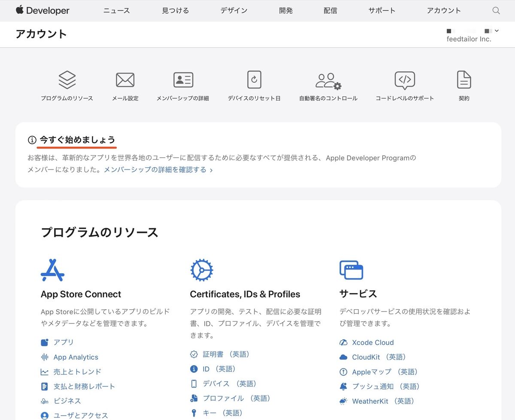Open the 自動署名のコントロール people-gear icon
This screenshot has width=515, height=420.
pyautogui.click(x=328, y=81)
